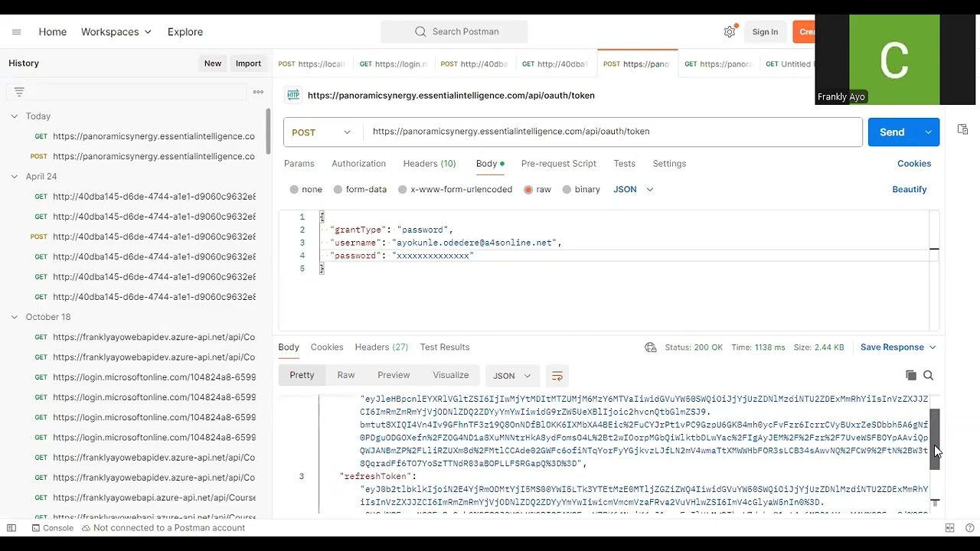This screenshot has height=551, width=980.
Task: Open the Console in status bar
Action: (x=52, y=528)
